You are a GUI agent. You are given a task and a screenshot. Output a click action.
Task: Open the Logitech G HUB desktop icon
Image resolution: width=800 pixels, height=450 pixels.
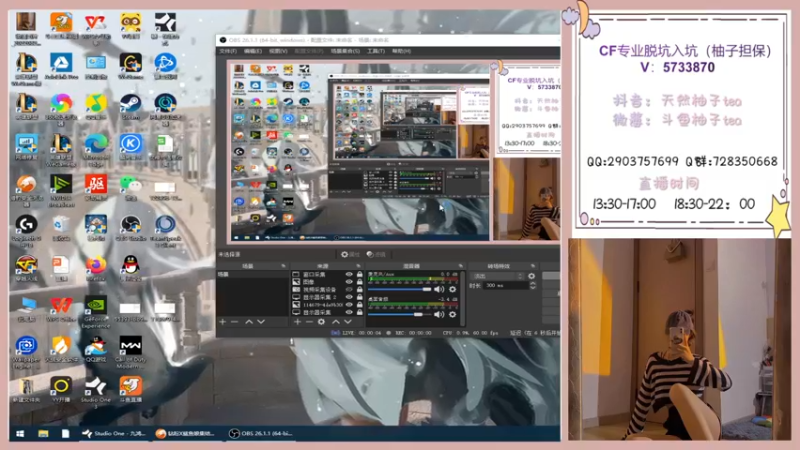27,230
